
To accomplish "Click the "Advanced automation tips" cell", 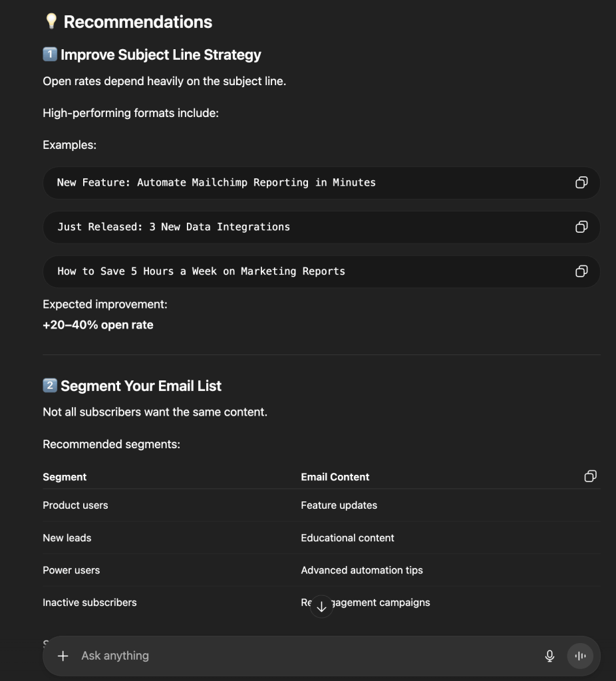I will [x=361, y=571].
